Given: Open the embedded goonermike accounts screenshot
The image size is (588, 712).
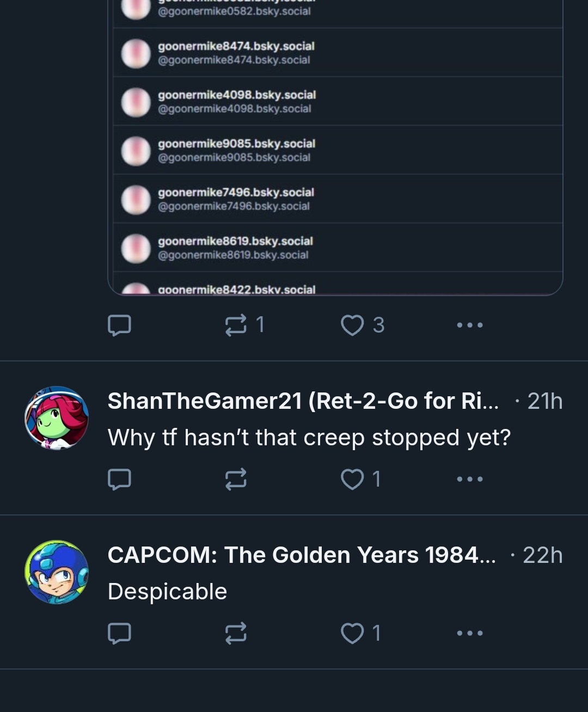Looking at the screenshot, I should coord(335,147).
